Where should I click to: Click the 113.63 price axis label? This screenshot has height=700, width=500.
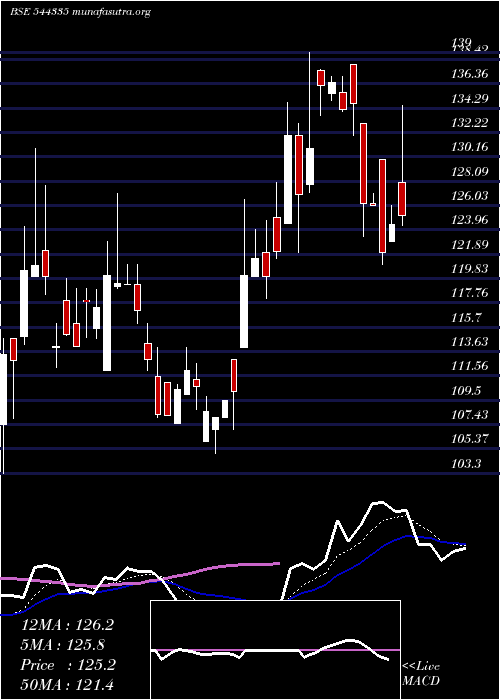470,342
